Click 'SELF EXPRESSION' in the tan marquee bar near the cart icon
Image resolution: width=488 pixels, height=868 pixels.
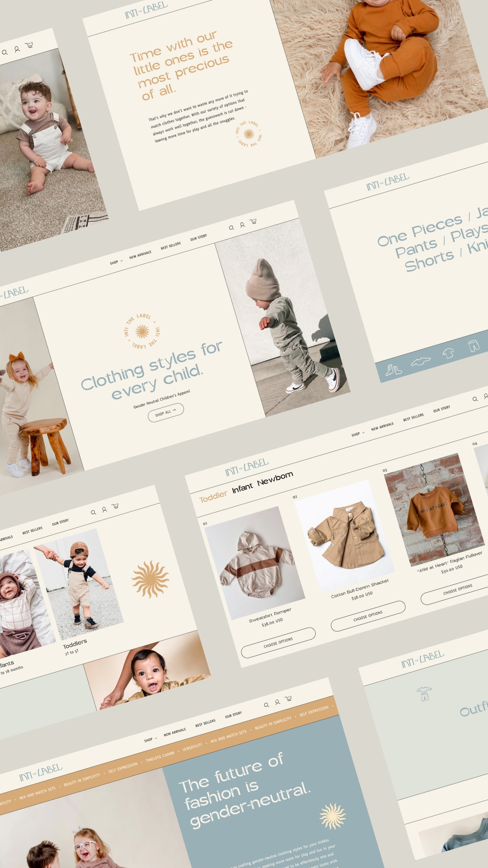[314, 711]
